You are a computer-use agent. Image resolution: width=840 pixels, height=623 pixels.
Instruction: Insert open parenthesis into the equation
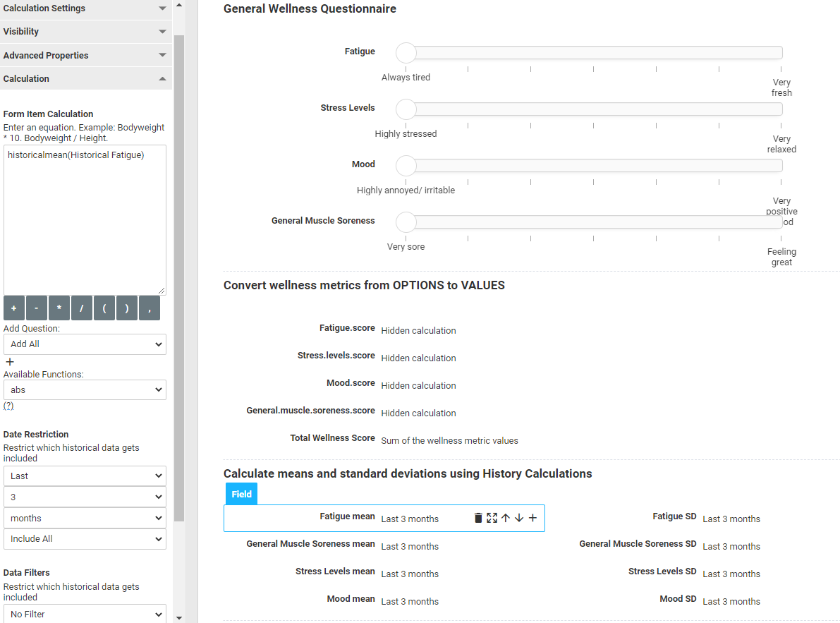click(104, 308)
